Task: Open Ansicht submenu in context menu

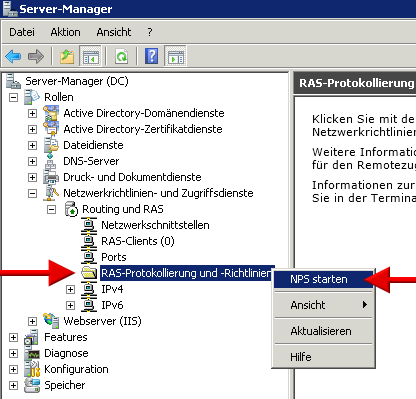Action: [x=323, y=305]
